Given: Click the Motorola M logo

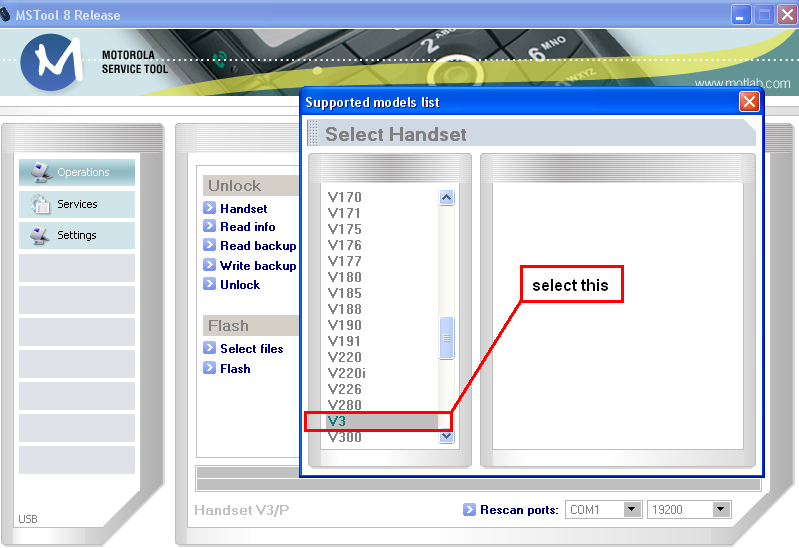Looking at the screenshot, I should pos(51,62).
